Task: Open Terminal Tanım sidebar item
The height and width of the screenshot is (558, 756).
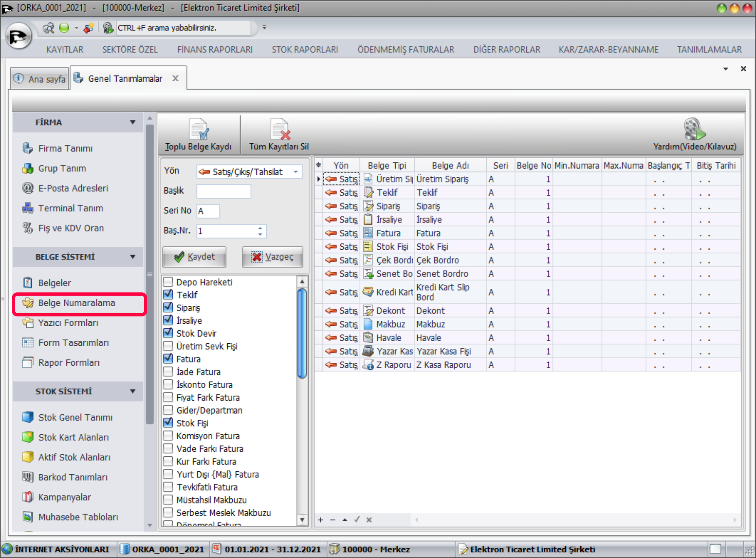Action: coord(63,208)
